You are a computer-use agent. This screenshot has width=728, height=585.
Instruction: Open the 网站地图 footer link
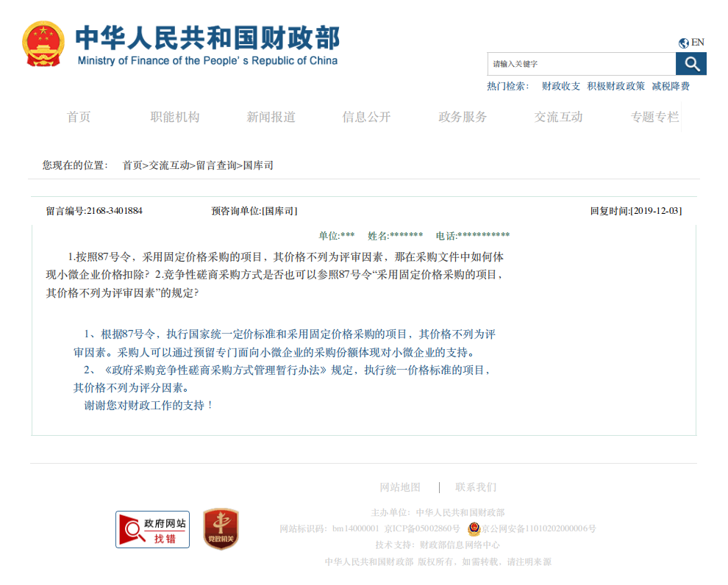tap(399, 487)
